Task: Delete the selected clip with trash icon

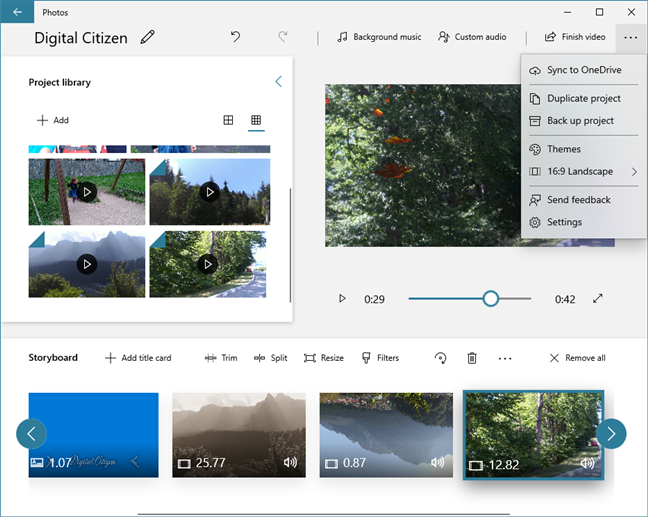Action: (x=472, y=358)
